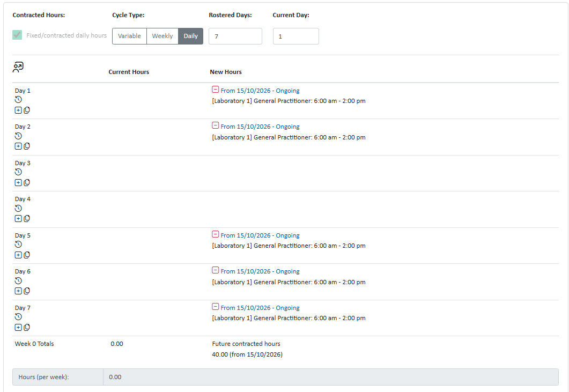Viewport: 569px width, 392px height.
Task: Click the history icon under Day 1
Action: point(18,100)
